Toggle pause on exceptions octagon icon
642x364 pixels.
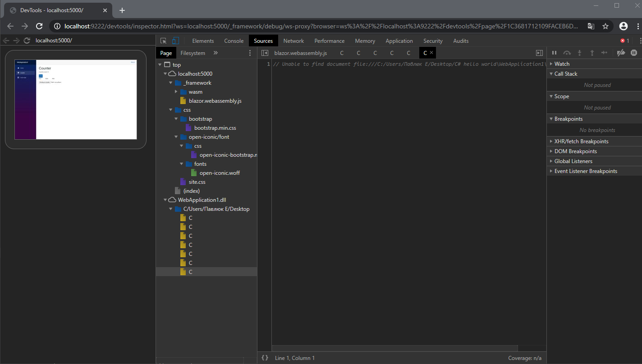[634, 53]
